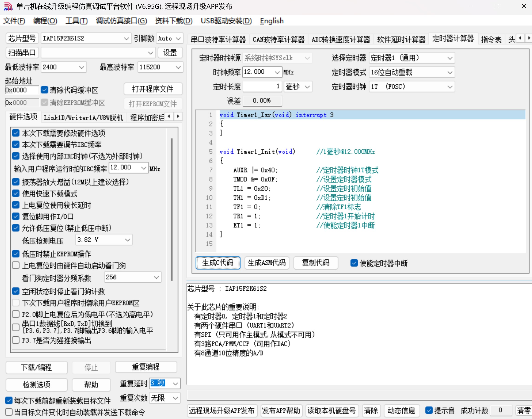Switch to 指令表 tab

coord(491,39)
